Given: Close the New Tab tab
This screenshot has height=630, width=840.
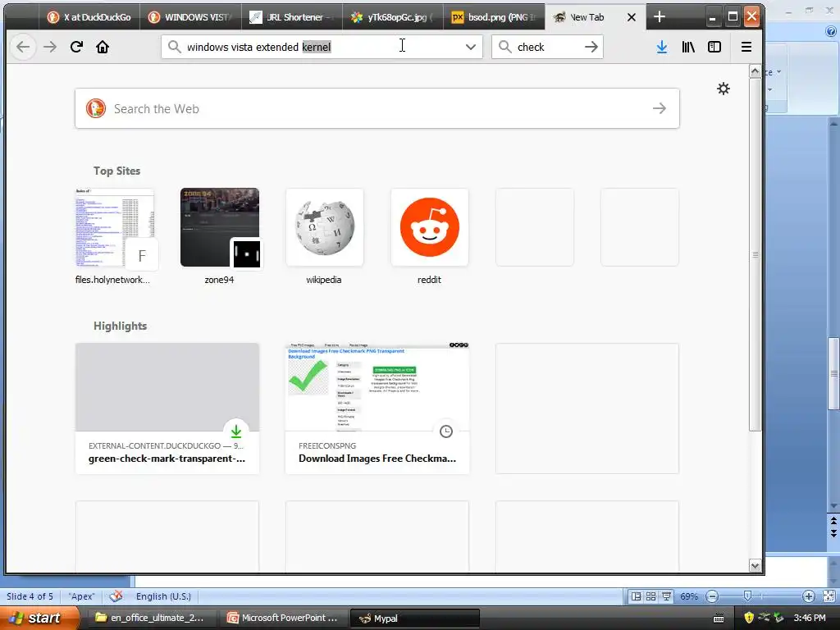Looking at the screenshot, I should (x=632, y=17).
